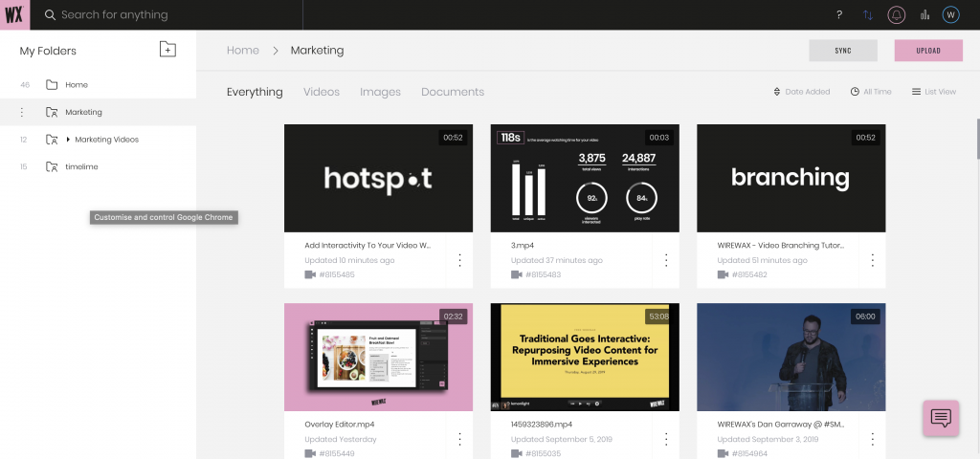
Task: Open the hotspot video thumbnail
Action: (x=378, y=178)
